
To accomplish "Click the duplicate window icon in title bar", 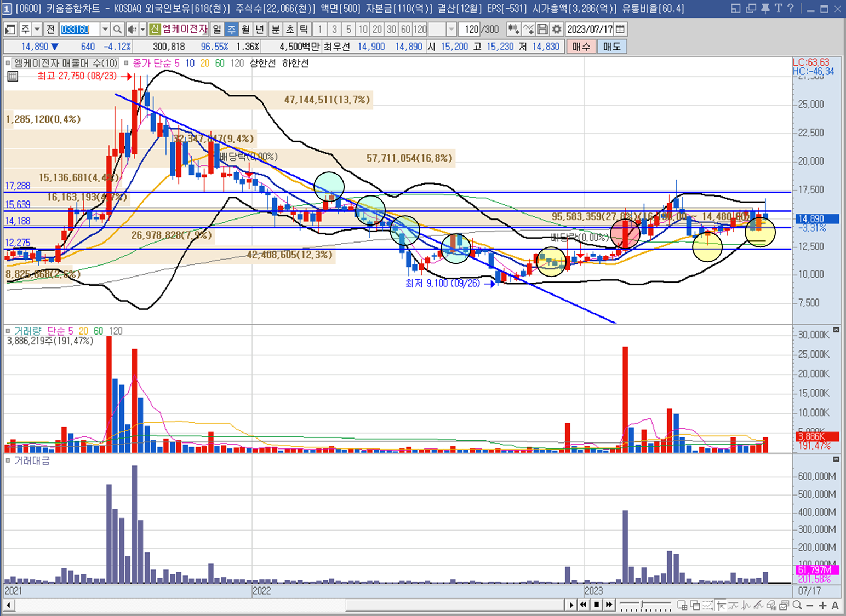I will point(751,8).
